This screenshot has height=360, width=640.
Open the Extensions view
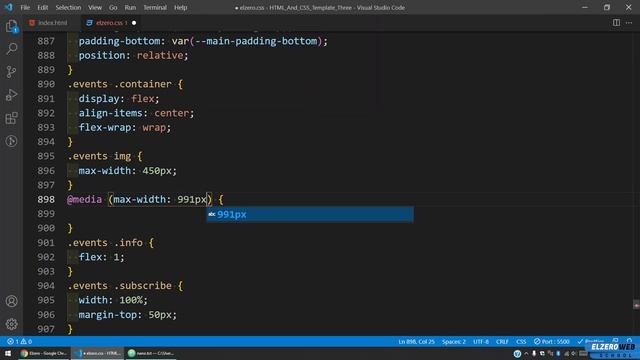click(x=11, y=118)
